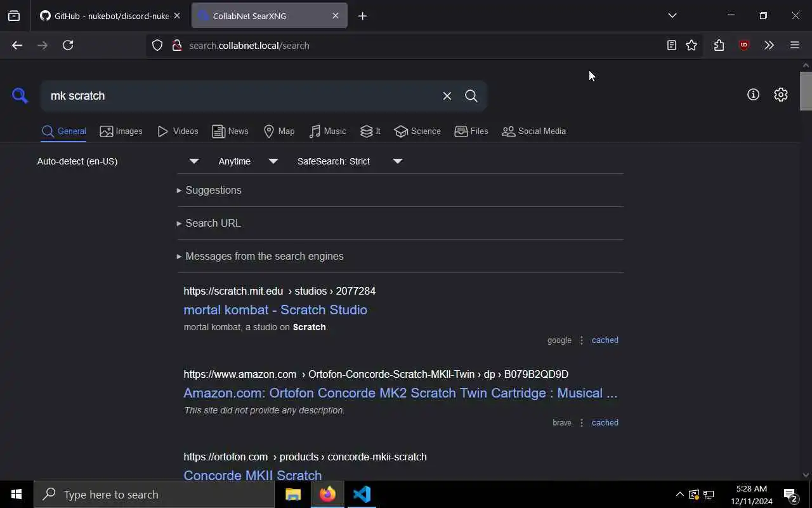Viewport: 812px width, 508px height.
Task: Open Concorde MKII Scratch result
Action: (x=252, y=475)
